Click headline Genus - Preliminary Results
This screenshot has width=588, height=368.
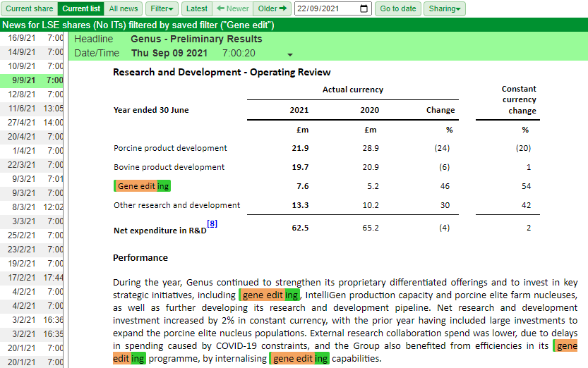(196, 39)
